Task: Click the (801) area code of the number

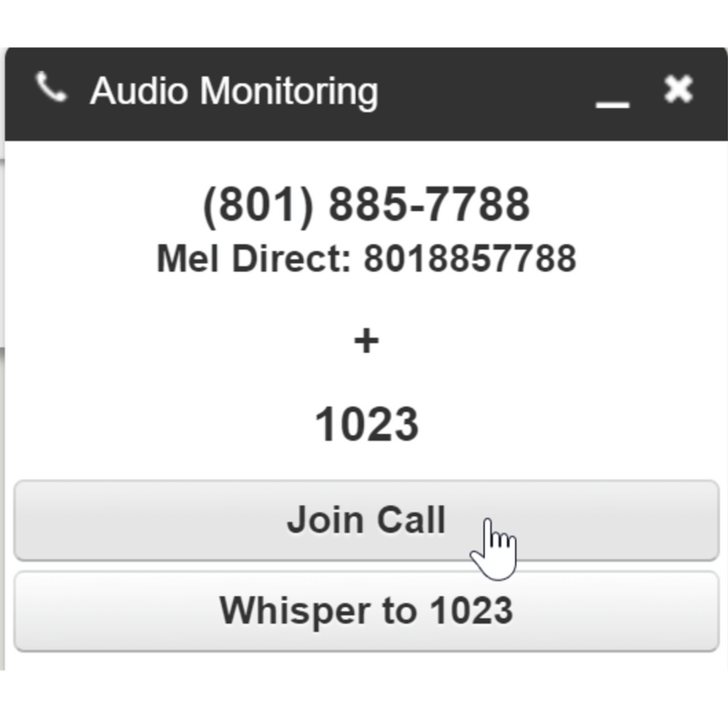Action: [x=258, y=205]
